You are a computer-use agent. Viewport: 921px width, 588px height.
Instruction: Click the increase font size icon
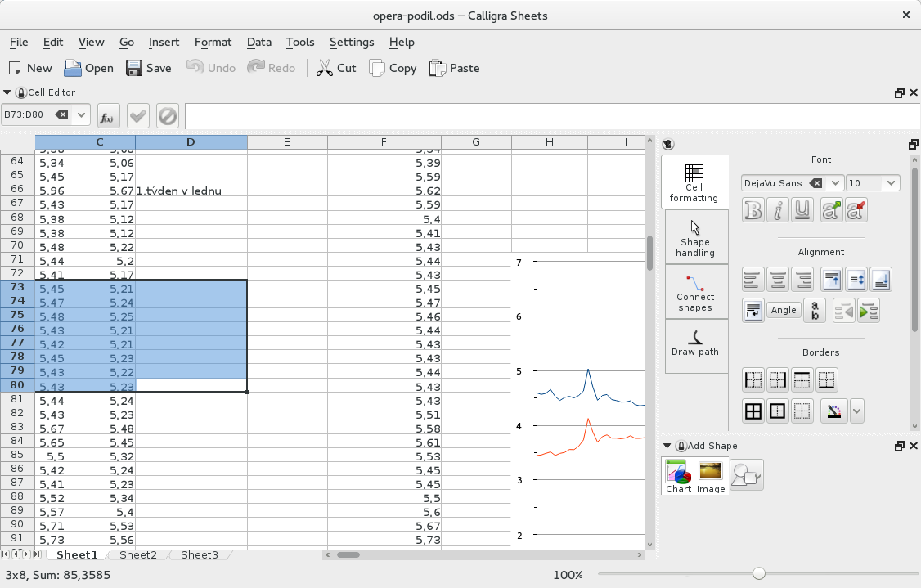[x=831, y=210]
